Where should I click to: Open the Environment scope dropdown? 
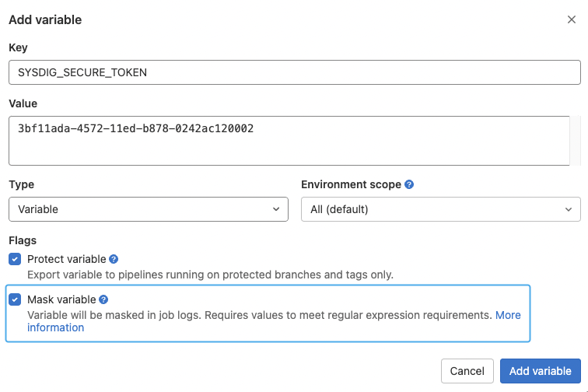coord(441,209)
